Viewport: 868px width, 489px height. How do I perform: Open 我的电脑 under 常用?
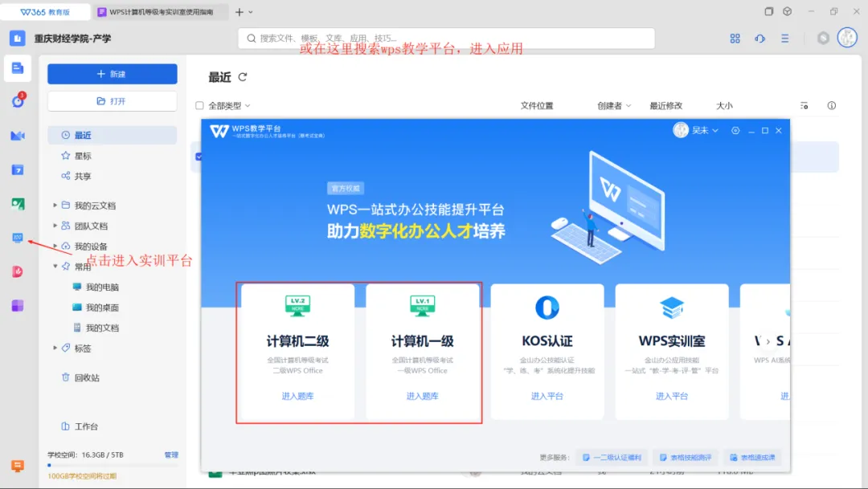96,287
